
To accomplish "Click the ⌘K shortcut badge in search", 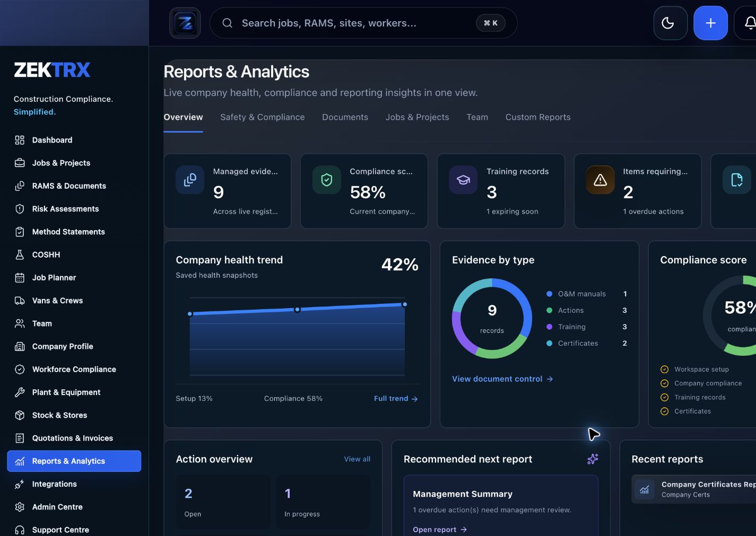I will click(x=491, y=23).
